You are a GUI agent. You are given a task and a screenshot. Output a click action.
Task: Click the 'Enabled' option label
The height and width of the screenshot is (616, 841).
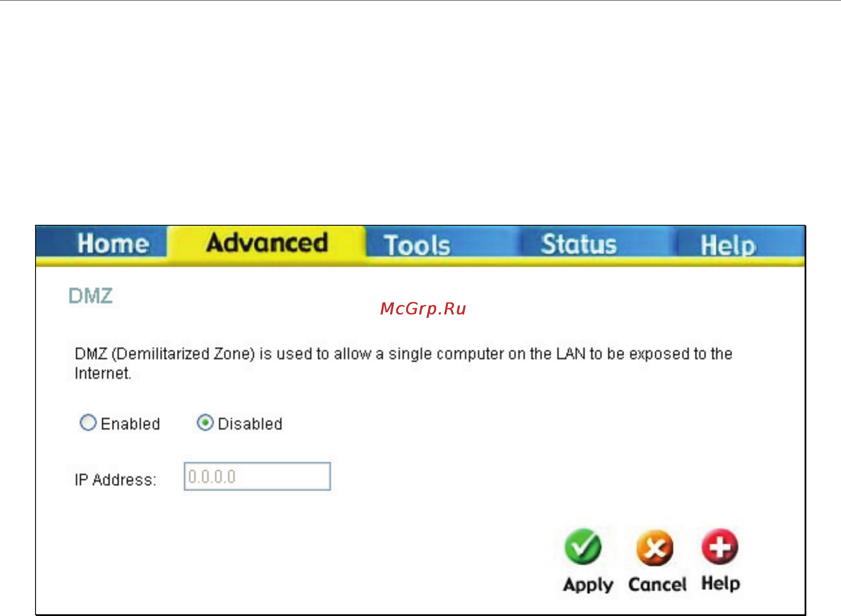tap(130, 424)
